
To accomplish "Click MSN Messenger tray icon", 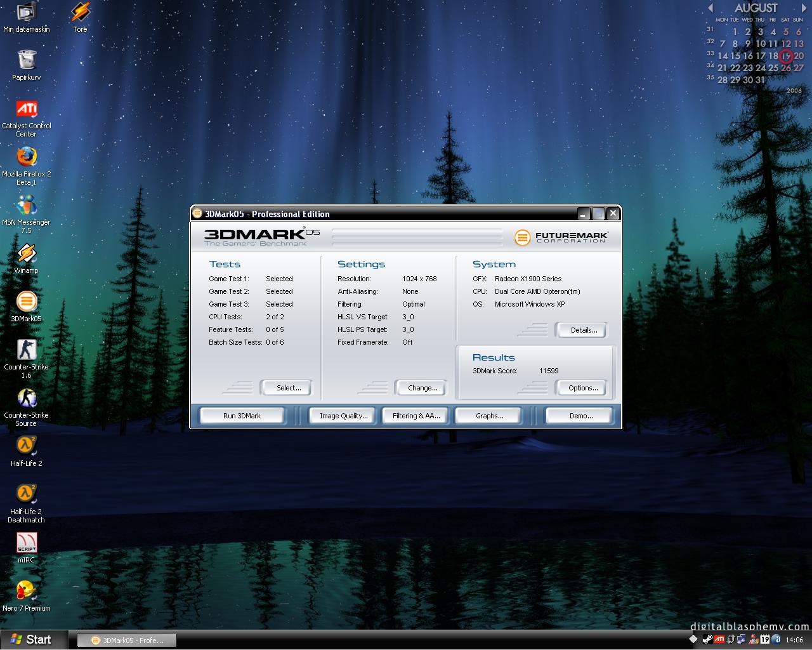I will click(x=754, y=639).
